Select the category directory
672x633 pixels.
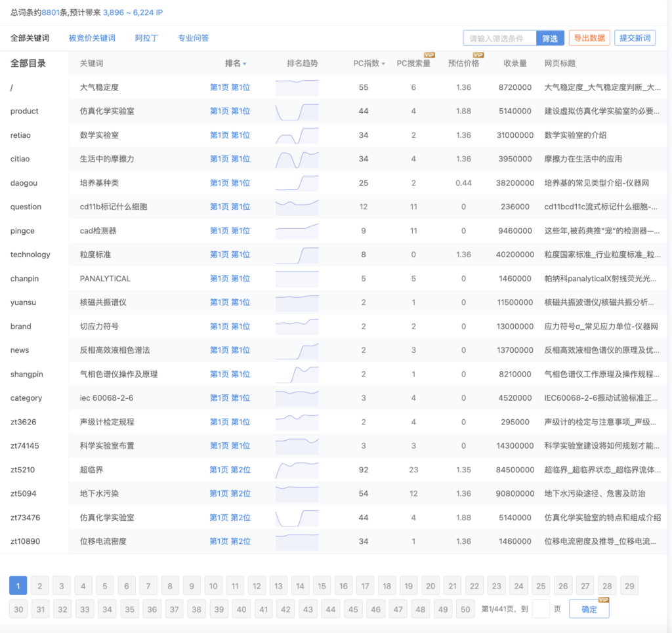pyautogui.click(x=26, y=398)
